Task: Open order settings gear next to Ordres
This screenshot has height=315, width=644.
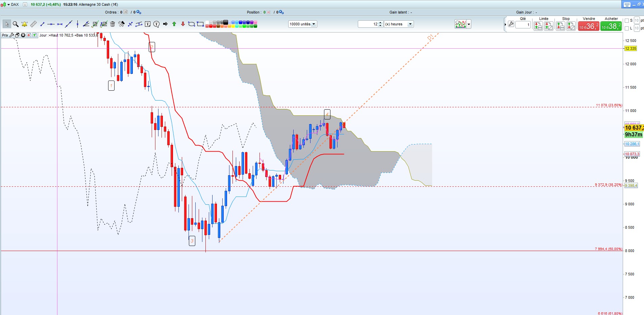Action: [139, 12]
